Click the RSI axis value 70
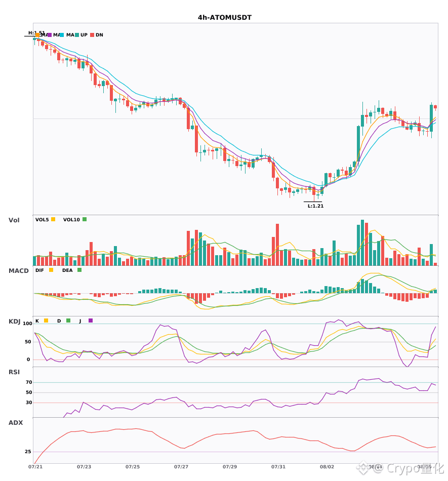Image resolution: width=448 pixels, height=481 pixels. (29, 382)
